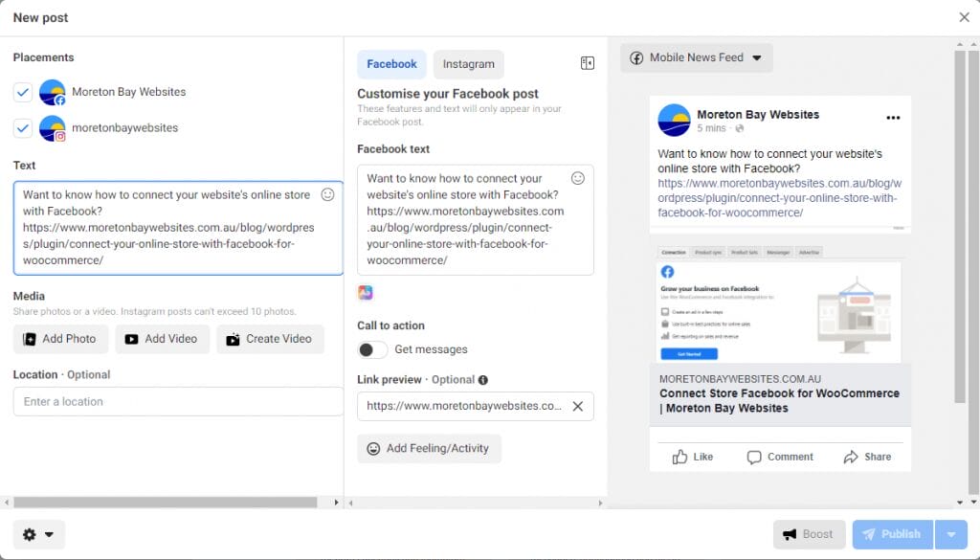980x560 pixels.
Task: Click the Add Photo icon
Action: (x=30, y=340)
